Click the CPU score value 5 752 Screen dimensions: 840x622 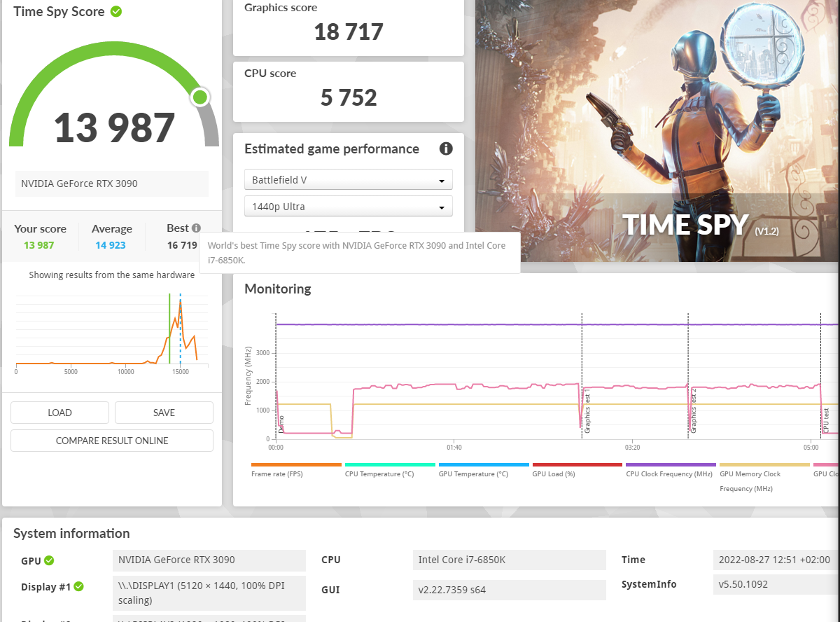tap(349, 97)
